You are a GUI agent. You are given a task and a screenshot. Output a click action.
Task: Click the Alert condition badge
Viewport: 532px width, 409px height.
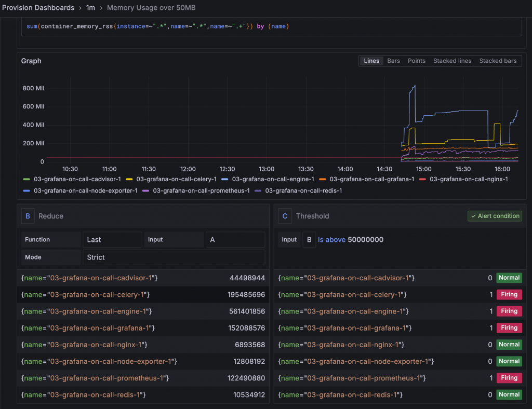pyautogui.click(x=495, y=216)
